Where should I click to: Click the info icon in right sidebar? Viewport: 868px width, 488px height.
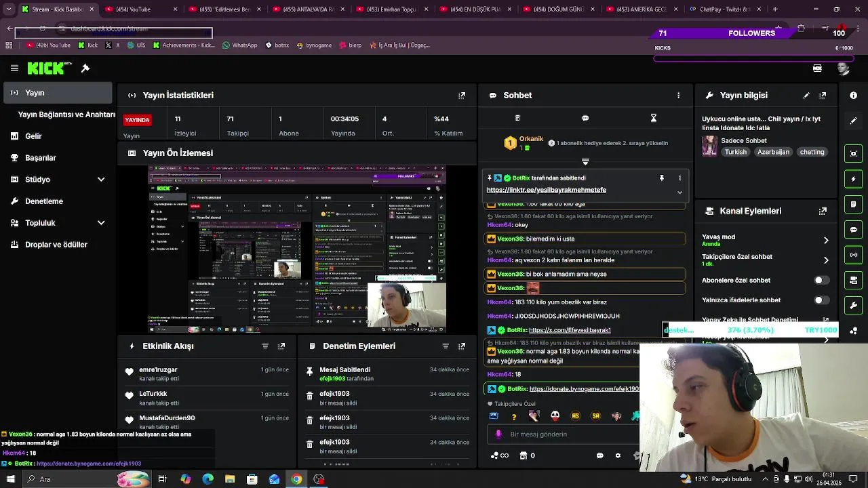[854, 96]
